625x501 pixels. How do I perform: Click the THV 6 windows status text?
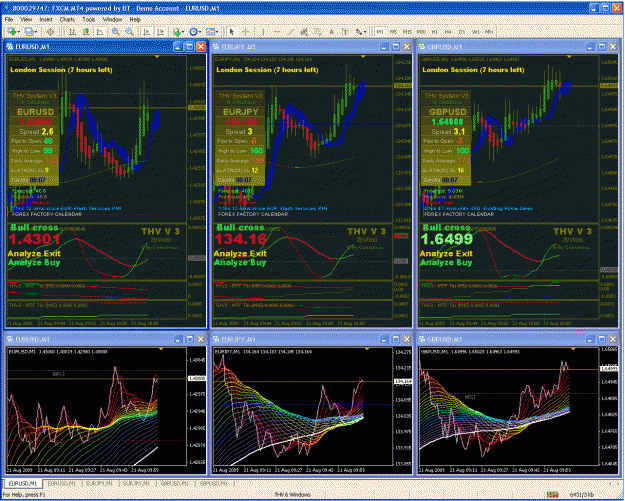292,495
